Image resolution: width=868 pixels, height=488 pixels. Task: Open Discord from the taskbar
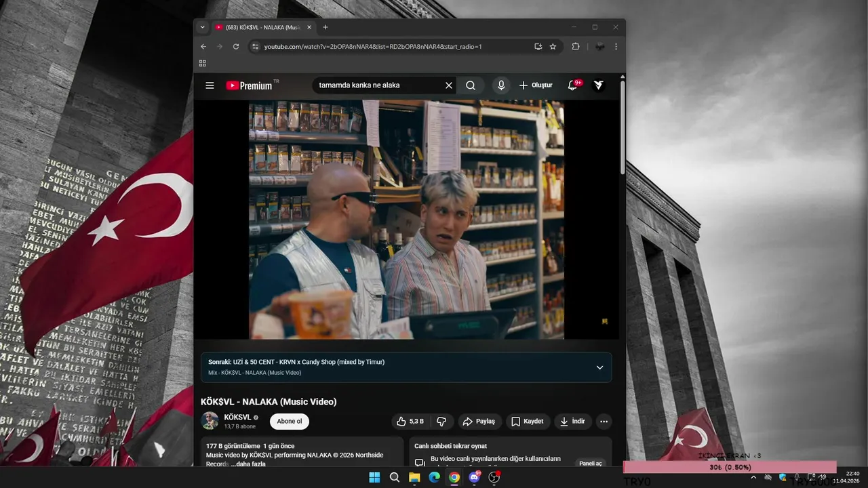(475, 477)
